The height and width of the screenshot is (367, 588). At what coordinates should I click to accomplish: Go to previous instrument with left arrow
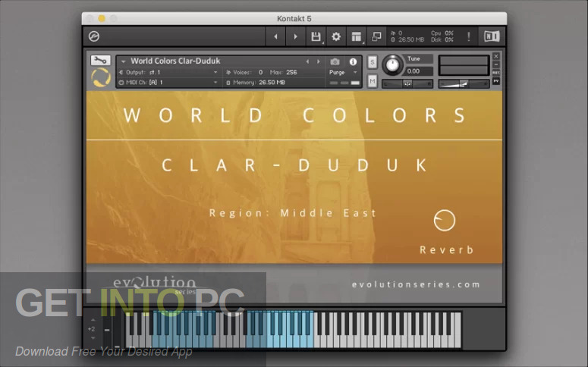[275, 36]
